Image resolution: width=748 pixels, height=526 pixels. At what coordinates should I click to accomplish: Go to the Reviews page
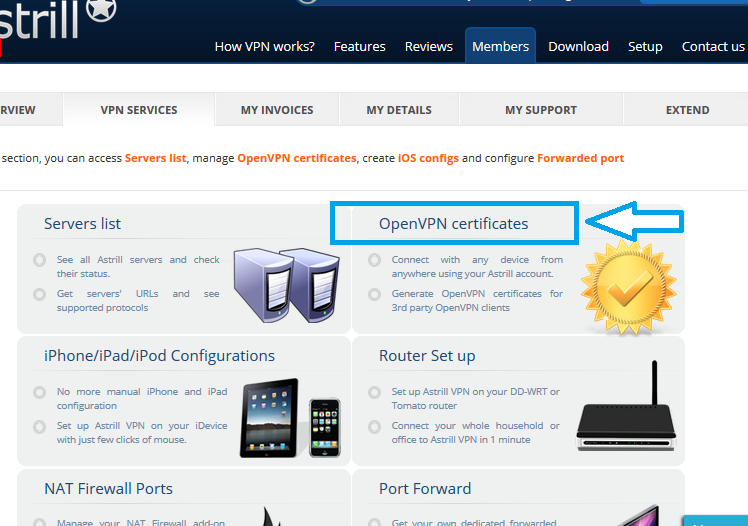coord(429,46)
